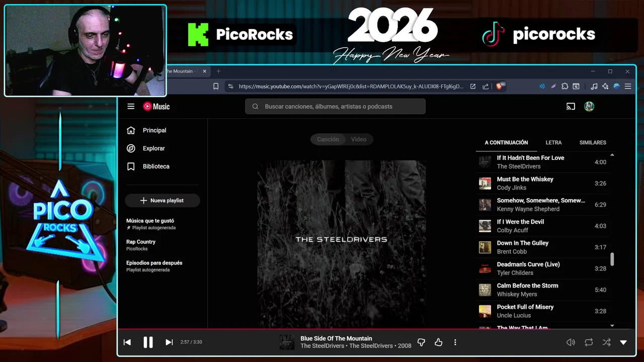
Task: Switch to Canción mode
Action: pyautogui.click(x=328, y=139)
